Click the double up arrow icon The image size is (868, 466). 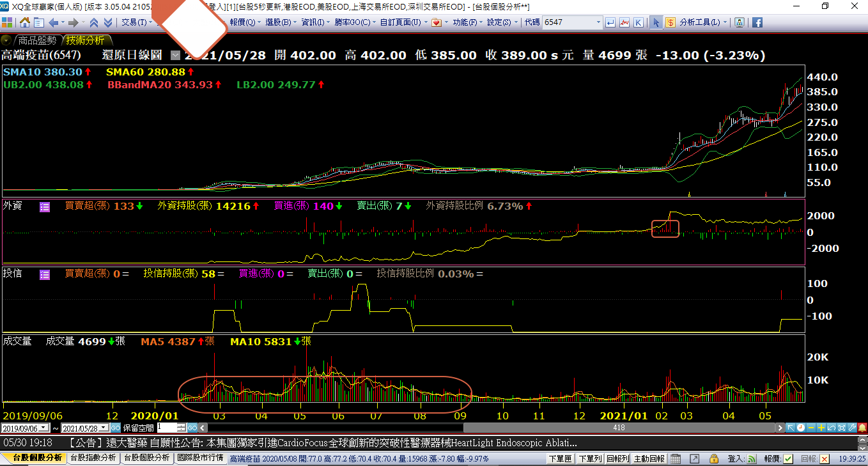[x=93, y=22]
